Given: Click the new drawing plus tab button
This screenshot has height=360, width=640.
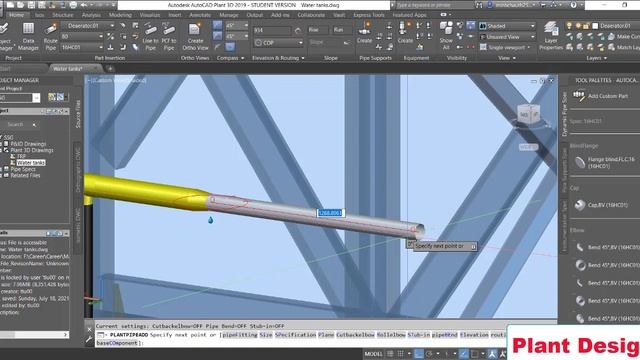Looking at the screenshot, I should pos(109,69).
